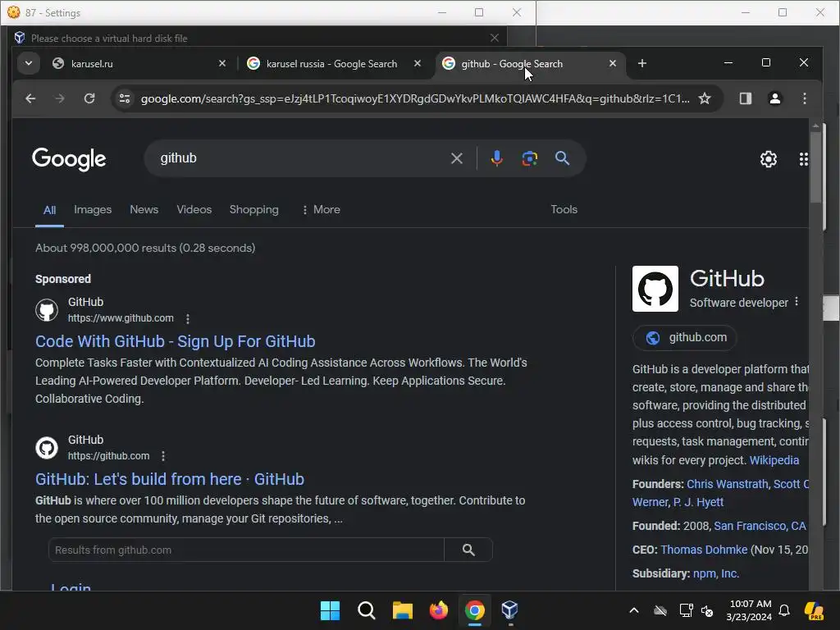Click the Chrome forward arrow
The image size is (840, 630).
pos(59,98)
